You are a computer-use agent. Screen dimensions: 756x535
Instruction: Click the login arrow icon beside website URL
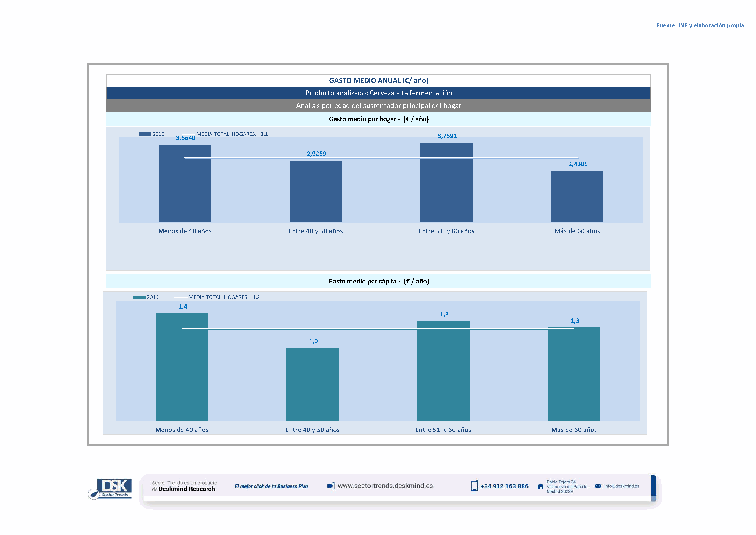(x=331, y=486)
